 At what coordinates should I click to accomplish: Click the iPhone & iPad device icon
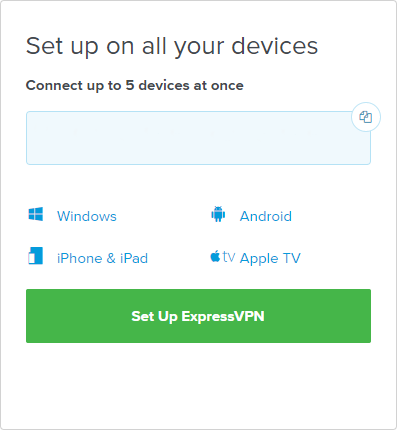pyautogui.click(x=35, y=256)
